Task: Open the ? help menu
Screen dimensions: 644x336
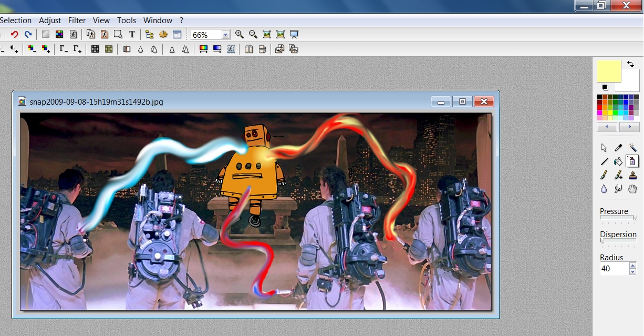Action: (181, 21)
